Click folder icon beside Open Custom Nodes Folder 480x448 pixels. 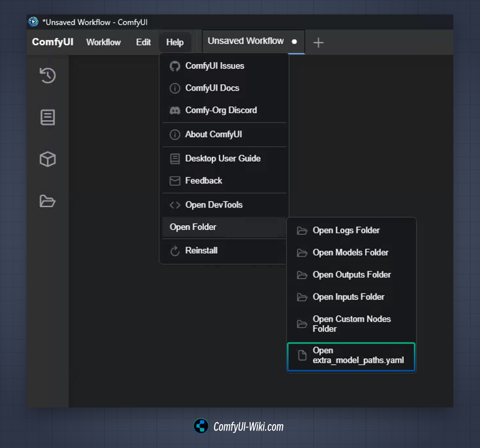click(302, 324)
